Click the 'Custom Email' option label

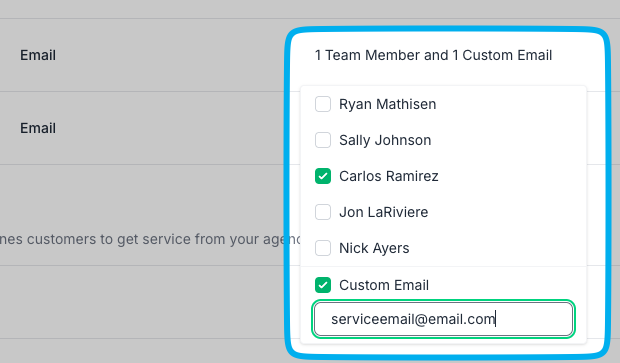point(384,285)
